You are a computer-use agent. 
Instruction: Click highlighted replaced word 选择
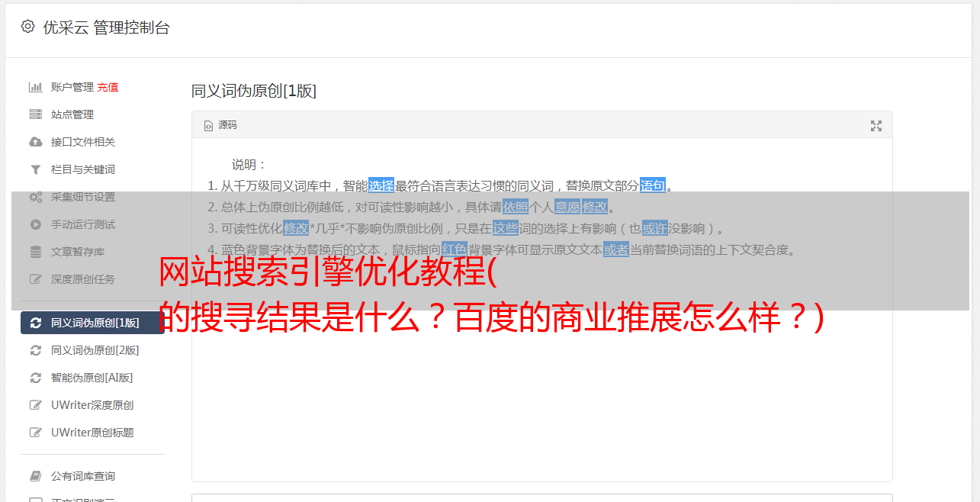pyautogui.click(x=381, y=185)
